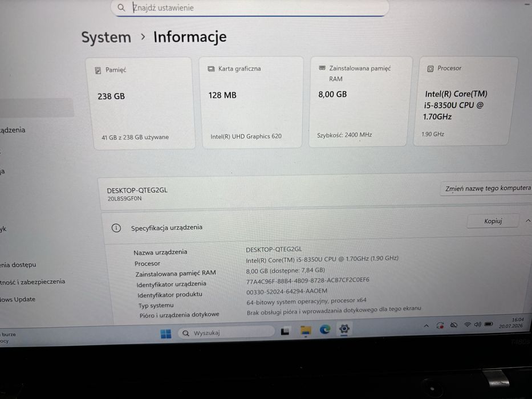Click the OneDrive cloud tray icon
The width and height of the screenshot is (532, 399).
454,325
